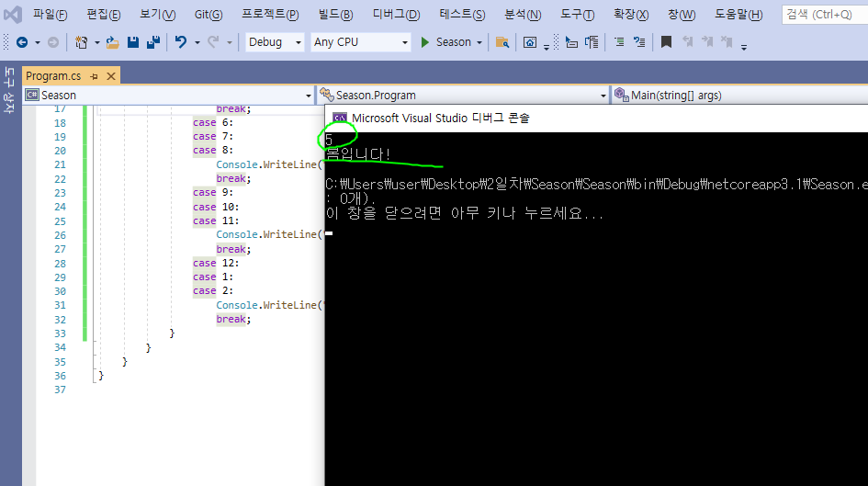Click Console.WriteLine on line 31
This screenshot has height=486, width=868.
[x=266, y=305]
